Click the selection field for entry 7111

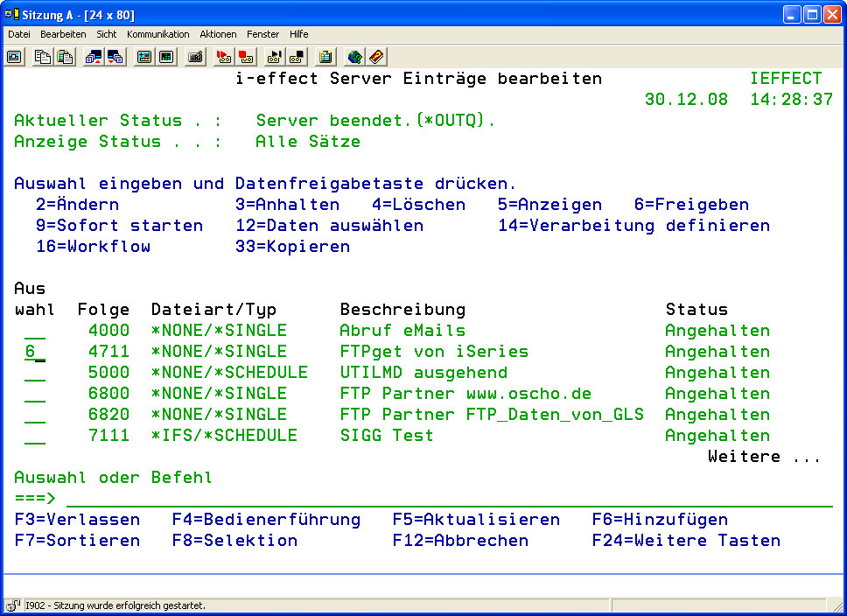35,436
